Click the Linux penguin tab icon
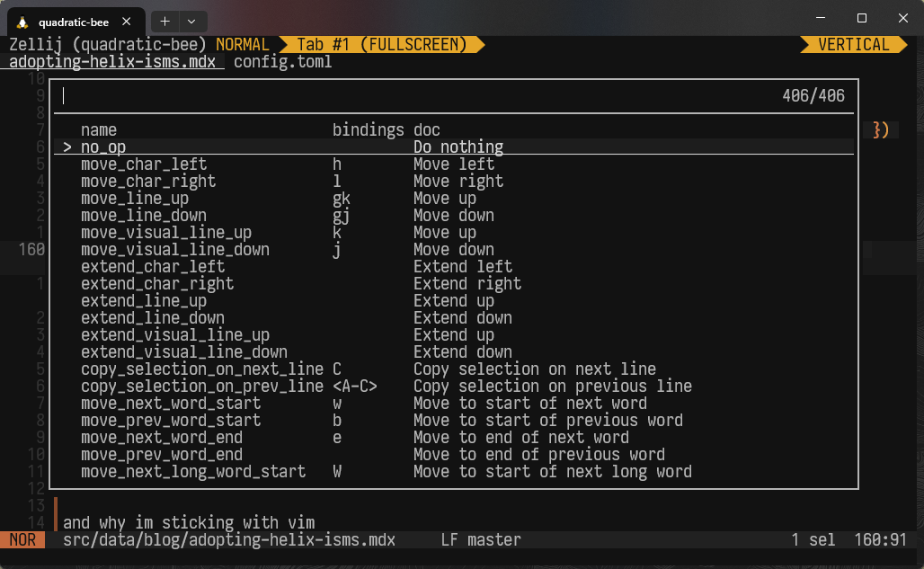The width and height of the screenshot is (924, 569). pos(22,22)
